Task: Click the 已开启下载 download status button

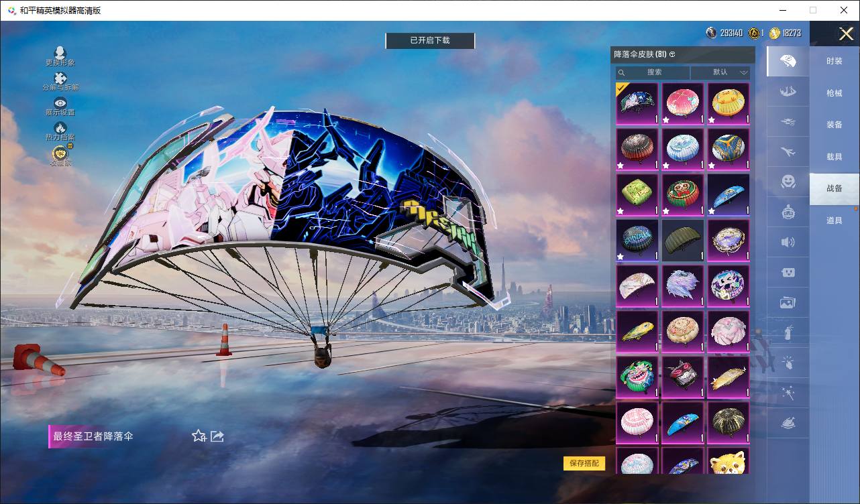Action: [x=430, y=41]
